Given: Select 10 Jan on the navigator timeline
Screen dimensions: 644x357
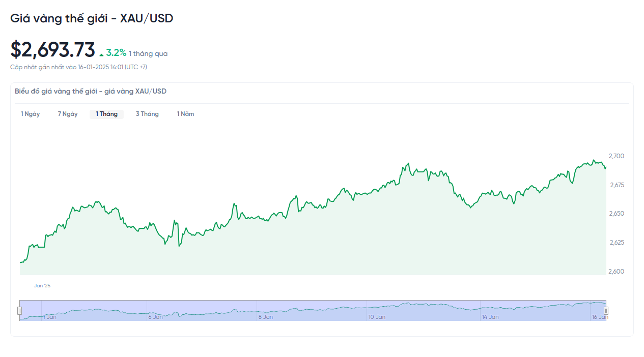Looking at the screenshot, I should click(377, 317).
